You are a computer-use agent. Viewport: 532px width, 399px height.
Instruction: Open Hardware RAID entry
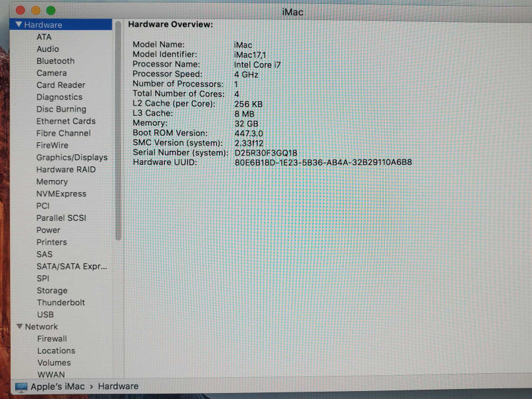click(66, 170)
